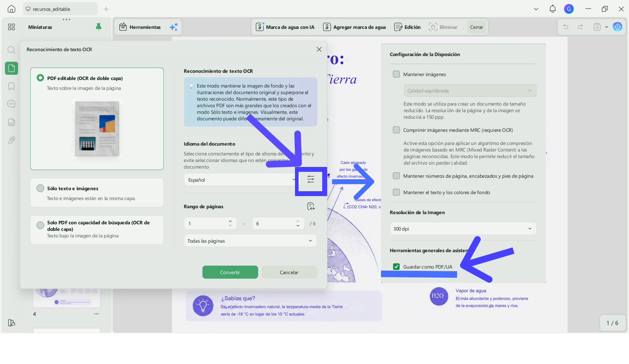Open OCR layout settings sliders icon
Viewport: 629px width, 364px height.
tap(311, 179)
